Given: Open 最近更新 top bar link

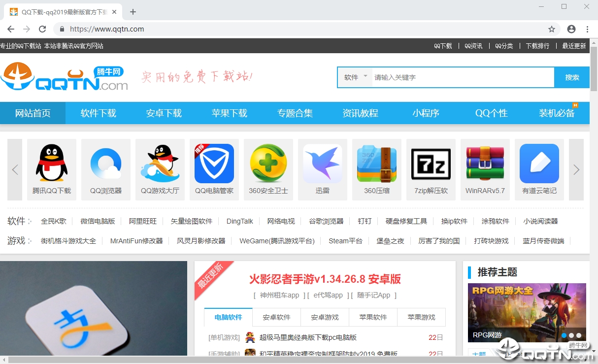Looking at the screenshot, I should tap(574, 46).
